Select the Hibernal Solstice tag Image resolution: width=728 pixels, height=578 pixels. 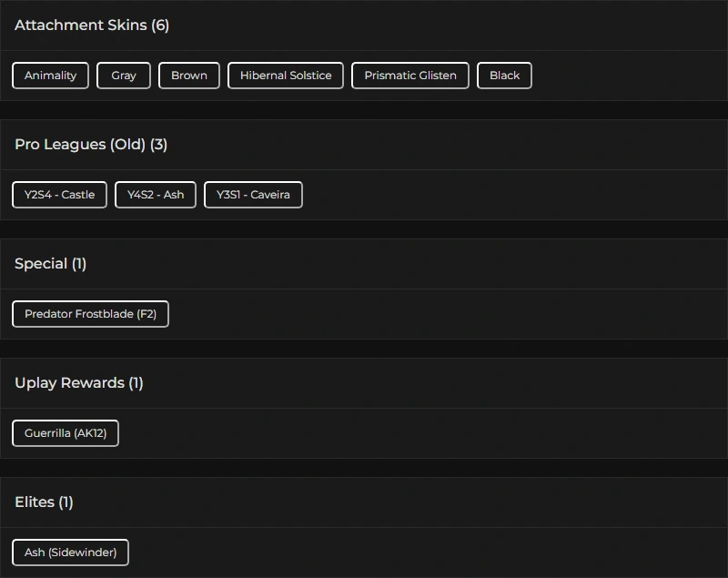pos(286,76)
